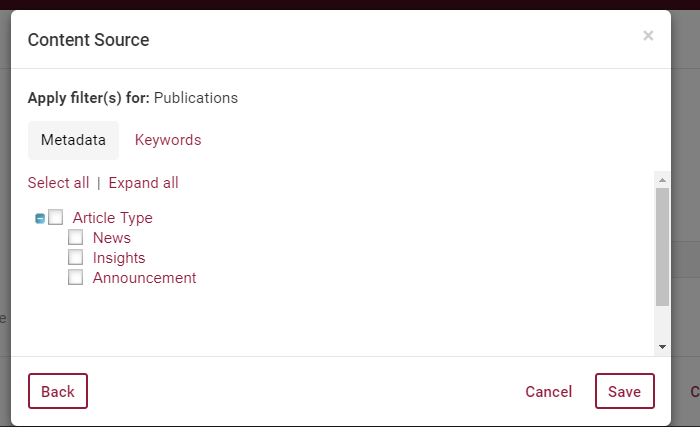This screenshot has height=427, width=700.
Task: Switch to the Metadata tab
Action: [x=73, y=140]
